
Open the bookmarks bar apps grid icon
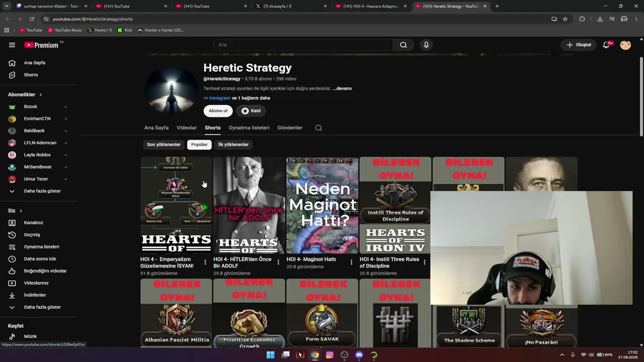[x=7, y=30]
